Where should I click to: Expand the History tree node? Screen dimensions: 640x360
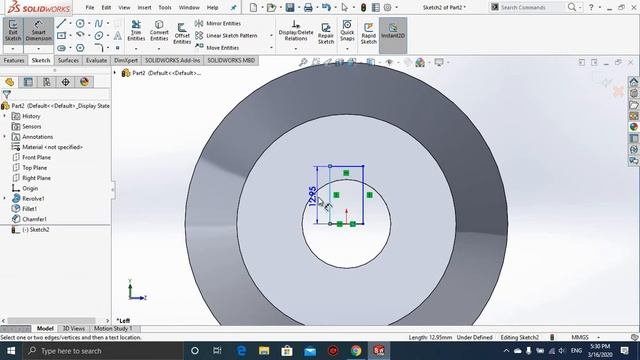coord(5,116)
